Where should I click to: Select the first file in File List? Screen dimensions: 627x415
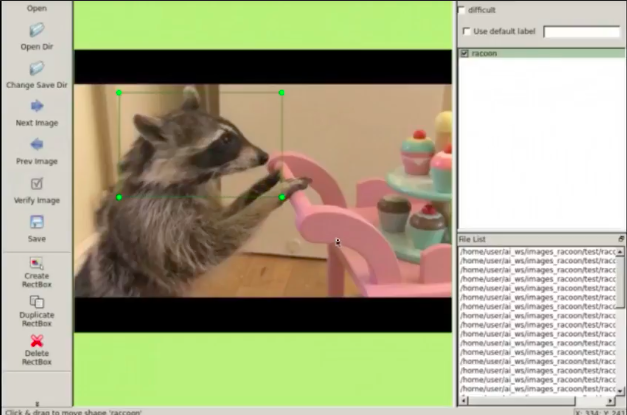tap(537, 251)
